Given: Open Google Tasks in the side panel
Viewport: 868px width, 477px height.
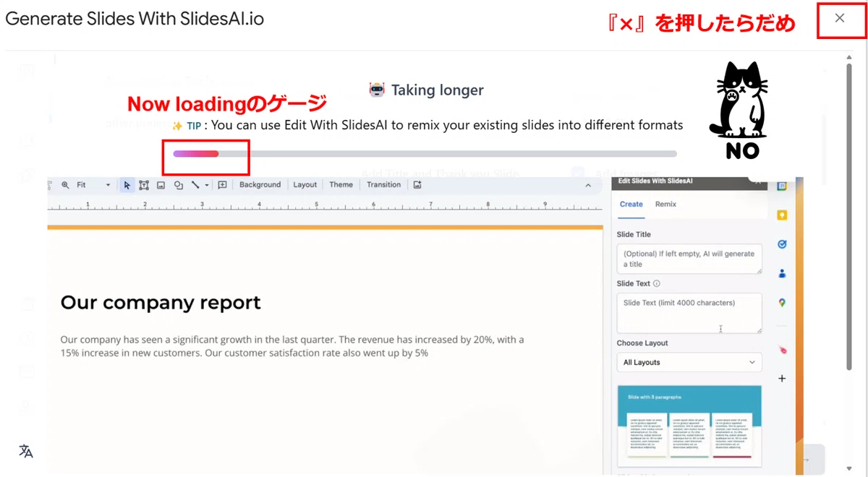Looking at the screenshot, I should click(782, 244).
